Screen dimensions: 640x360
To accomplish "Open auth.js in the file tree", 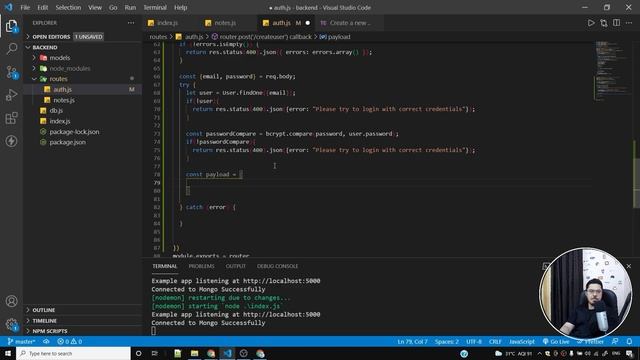I will point(83,89).
